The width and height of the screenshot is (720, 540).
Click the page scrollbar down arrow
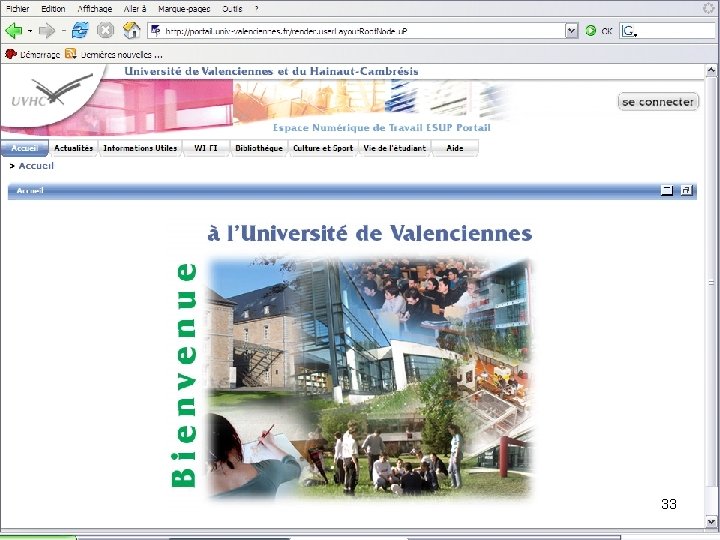(711, 522)
